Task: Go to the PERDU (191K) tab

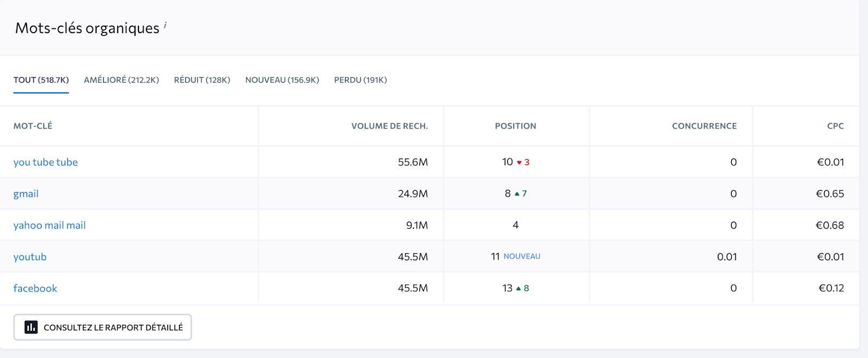Action: click(360, 80)
